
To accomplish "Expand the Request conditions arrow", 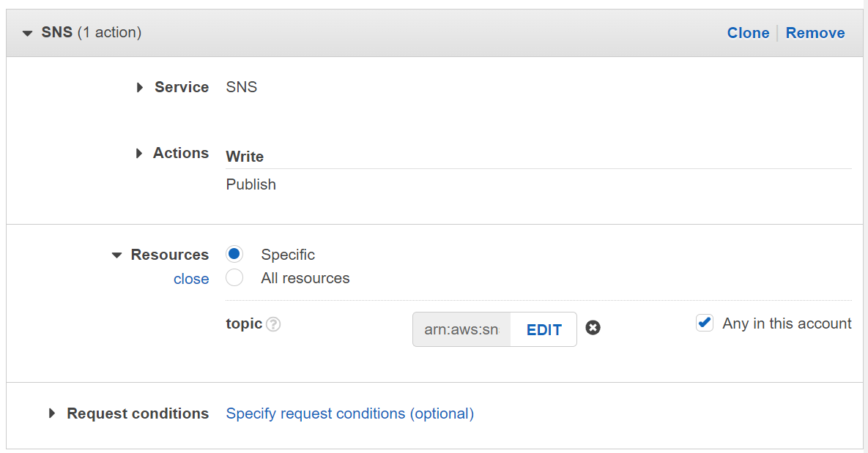I will 52,413.
